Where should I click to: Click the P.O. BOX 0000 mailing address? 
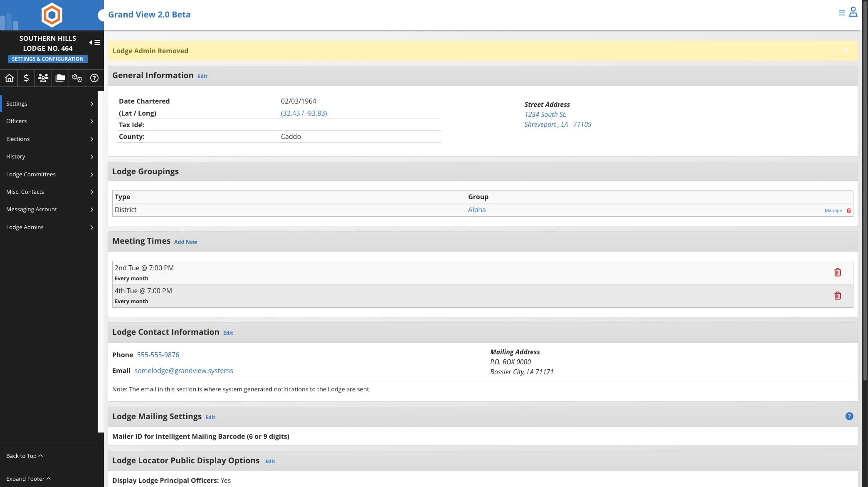click(510, 362)
